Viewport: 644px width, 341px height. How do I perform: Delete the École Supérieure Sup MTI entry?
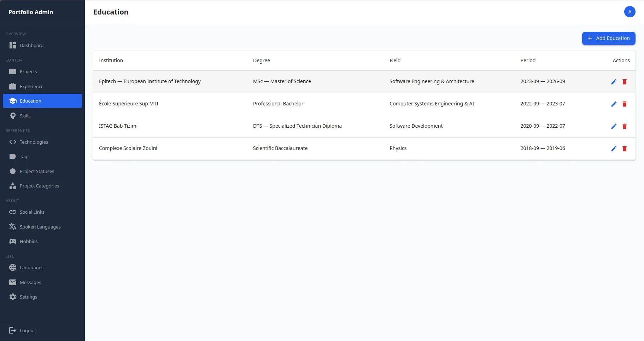pyautogui.click(x=625, y=104)
